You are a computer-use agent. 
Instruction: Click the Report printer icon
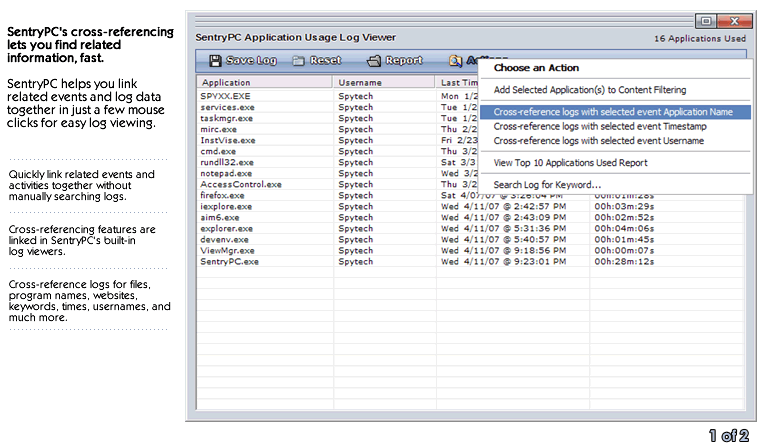374,61
